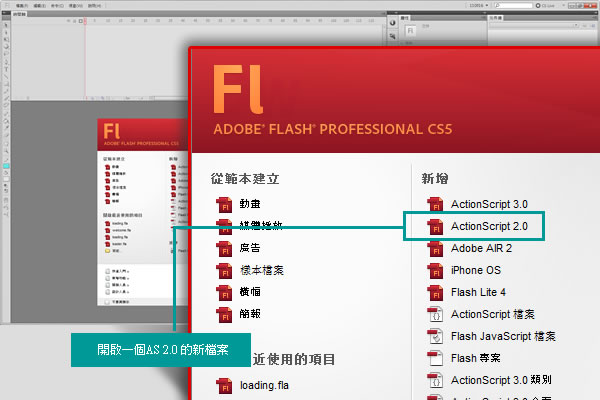Image resolution: width=600 pixels, height=400 pixels.
Task: Create a new ActionScript 3.0 document
Action: 478,204
